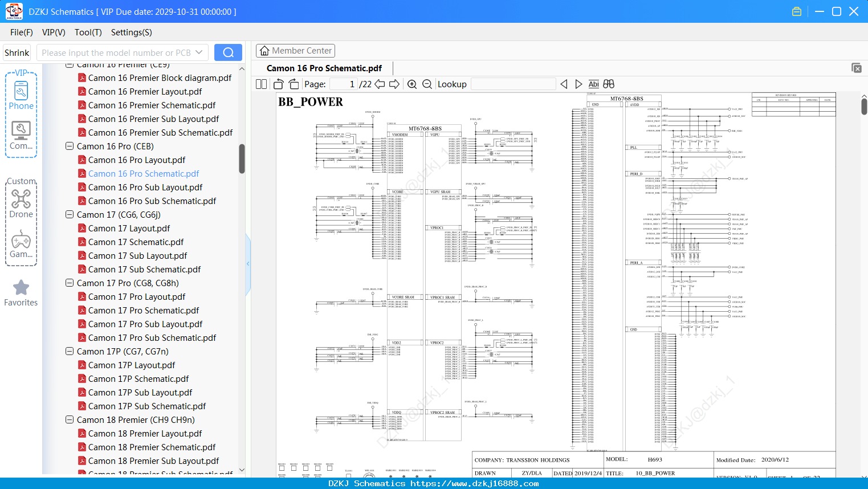This screenshot has height=489, width=868.
Task: Collapse the Camon 16 Pro (CEB) folder
Action: point(70,146)
